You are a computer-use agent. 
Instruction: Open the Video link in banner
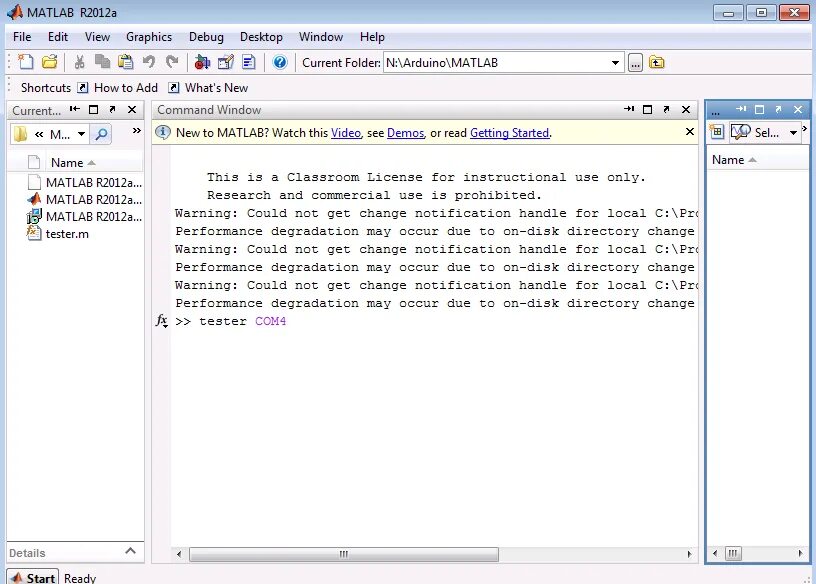pyautogui.click(x=346, y=133)
